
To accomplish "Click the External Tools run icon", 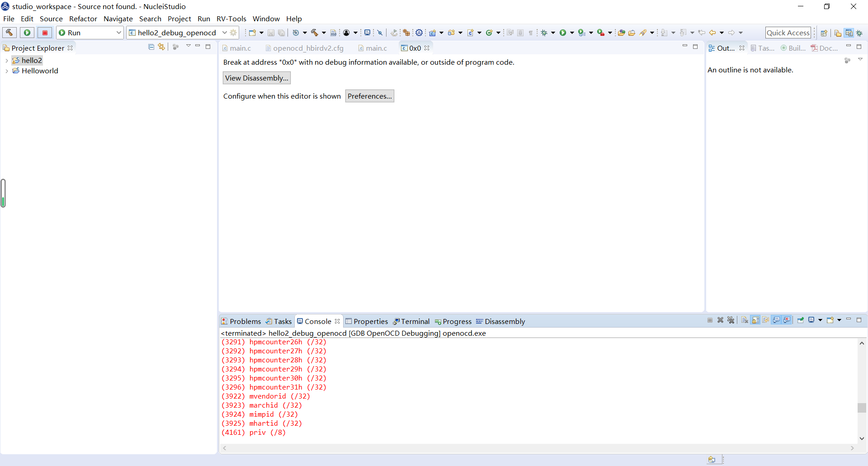I will click(600, 33).
